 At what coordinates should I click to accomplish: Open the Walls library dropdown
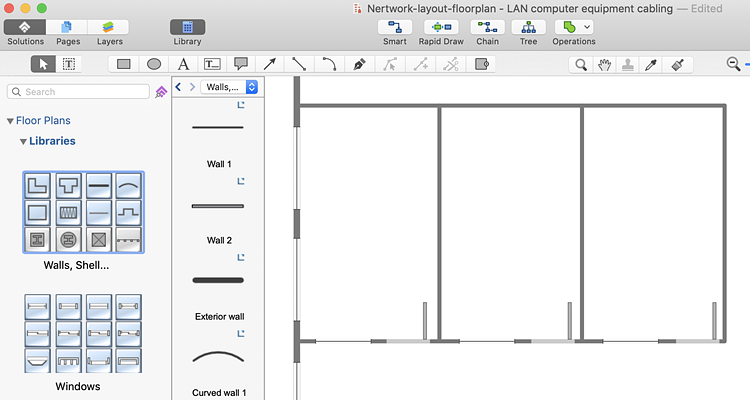coord(230,87)
